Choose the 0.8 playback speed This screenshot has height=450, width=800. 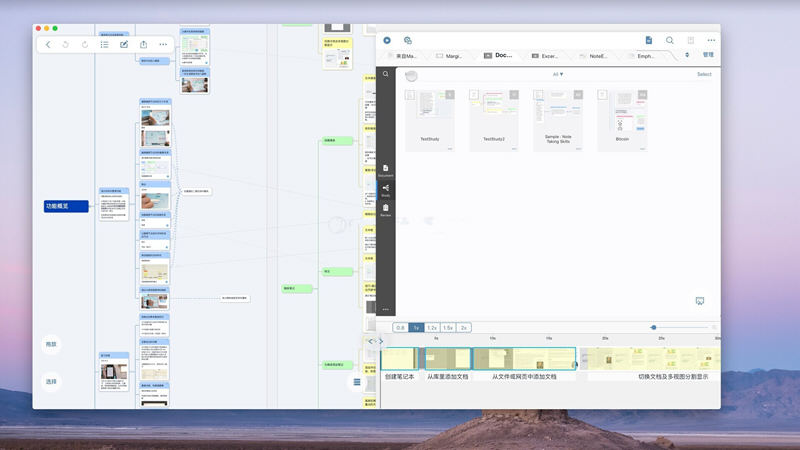401,328
